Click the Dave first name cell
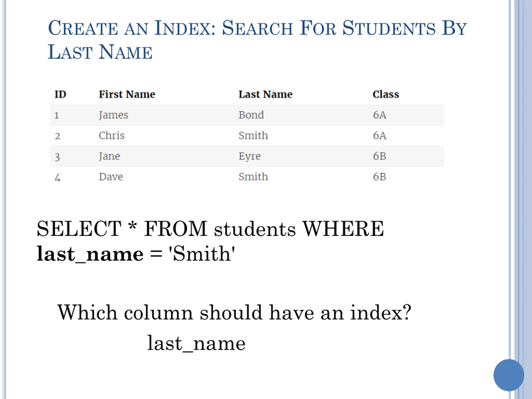The width and height of the screenshot is (532, 399). tap(111, 177)
